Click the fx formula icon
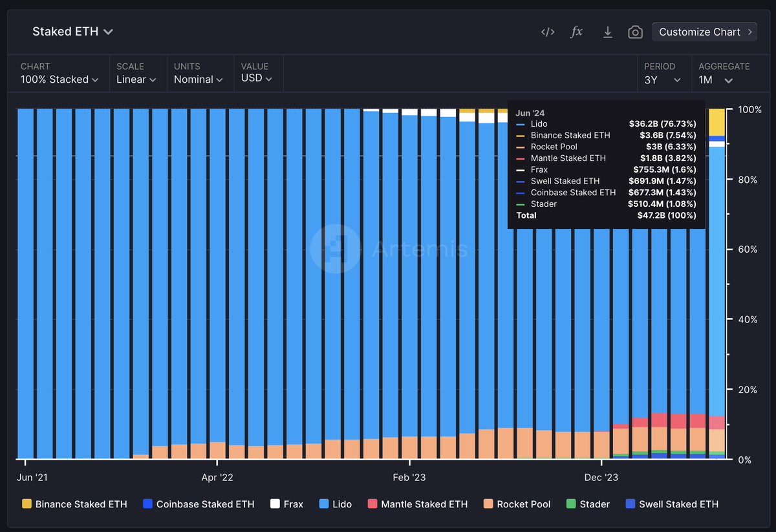 click(576, 31)
